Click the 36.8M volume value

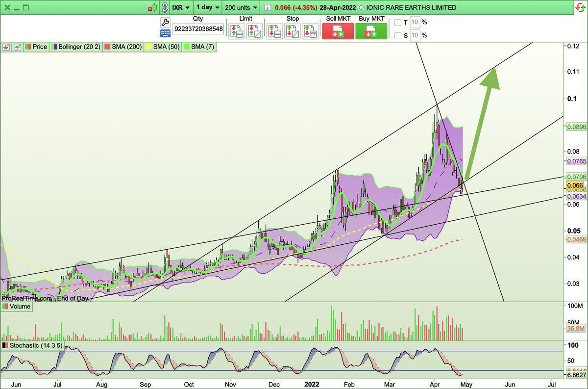(575, 329)
